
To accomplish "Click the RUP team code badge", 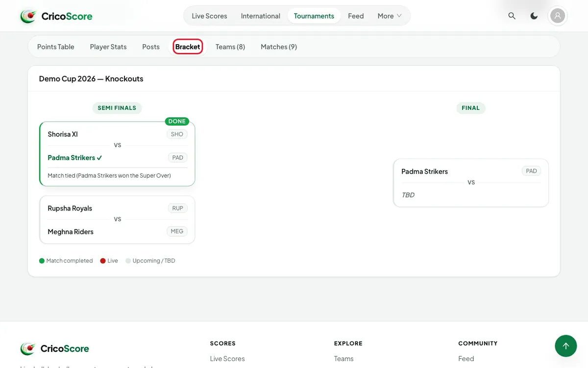I will 177,209.
